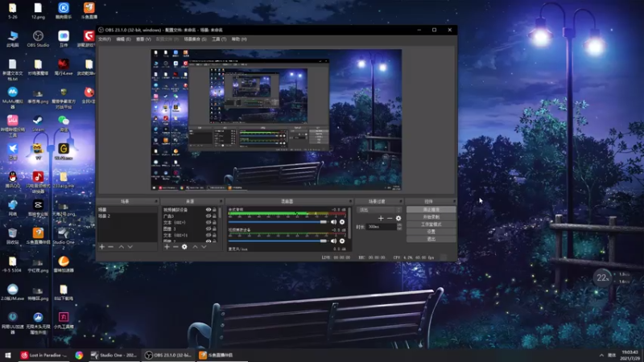Pop out the Scene Transitions dock panel

(401, 201)
